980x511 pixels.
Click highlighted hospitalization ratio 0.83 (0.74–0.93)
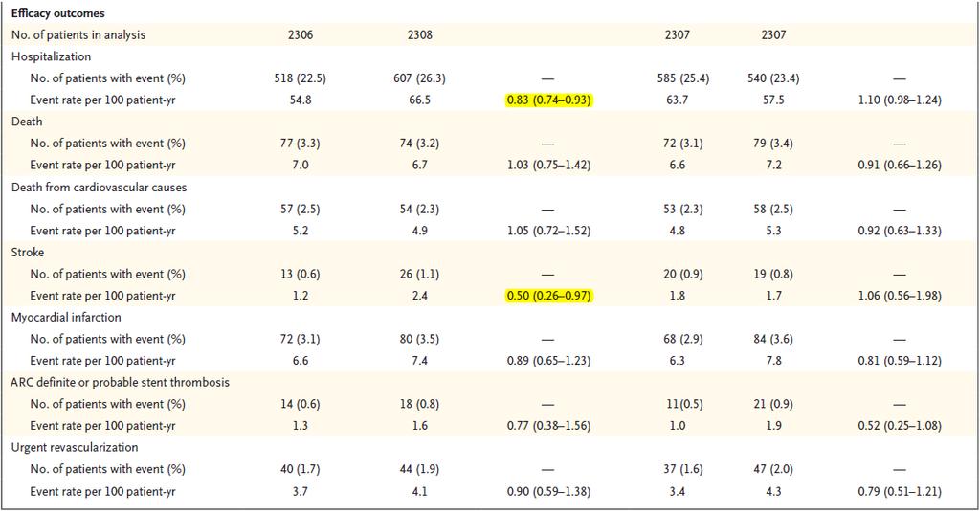(x=548, y=100)
